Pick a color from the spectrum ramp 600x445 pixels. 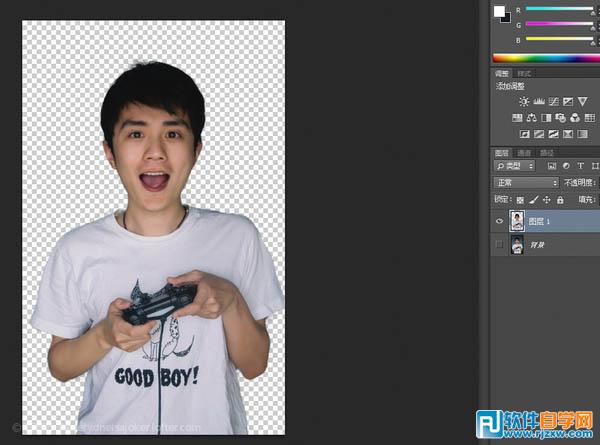(x=546, y=58)
